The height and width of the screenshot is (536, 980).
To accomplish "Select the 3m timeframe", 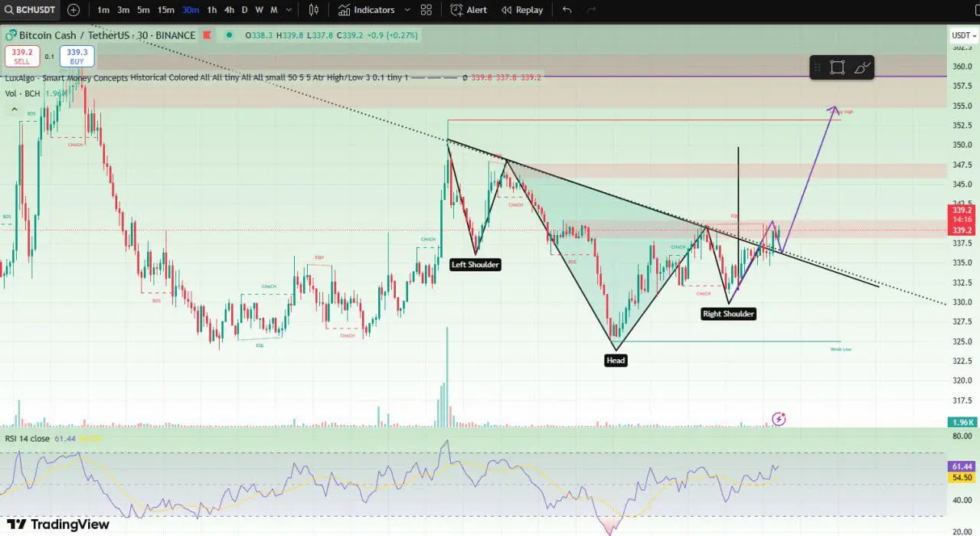I will click(123, 10).
